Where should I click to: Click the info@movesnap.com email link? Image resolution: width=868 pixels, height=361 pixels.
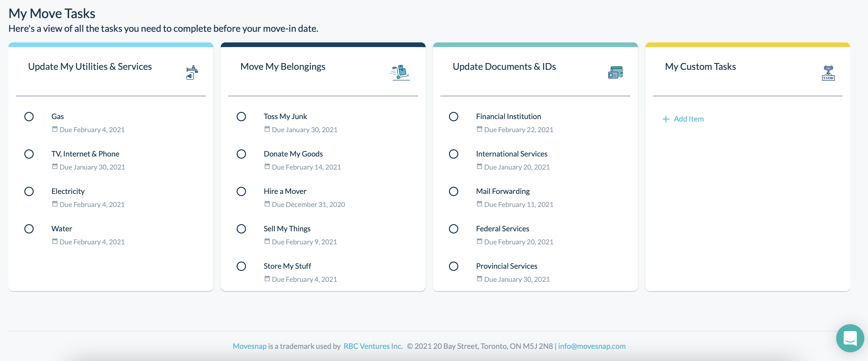[x=592, y=346]
